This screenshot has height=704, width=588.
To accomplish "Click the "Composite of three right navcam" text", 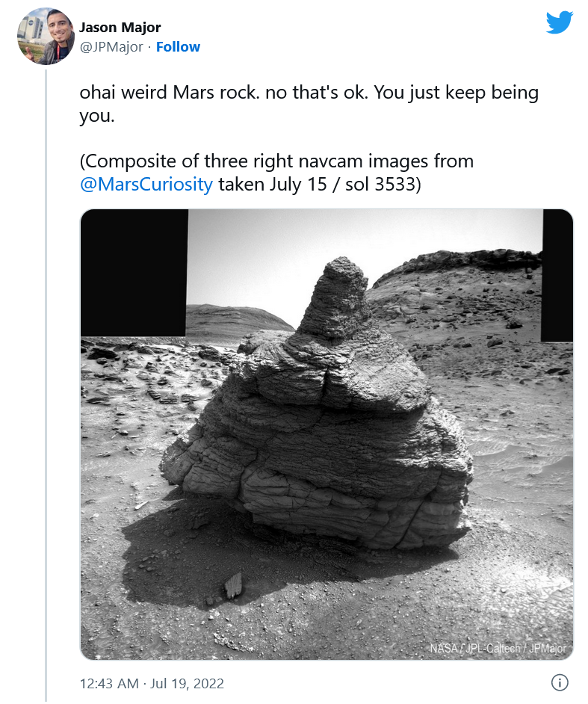I will (276, 161).
